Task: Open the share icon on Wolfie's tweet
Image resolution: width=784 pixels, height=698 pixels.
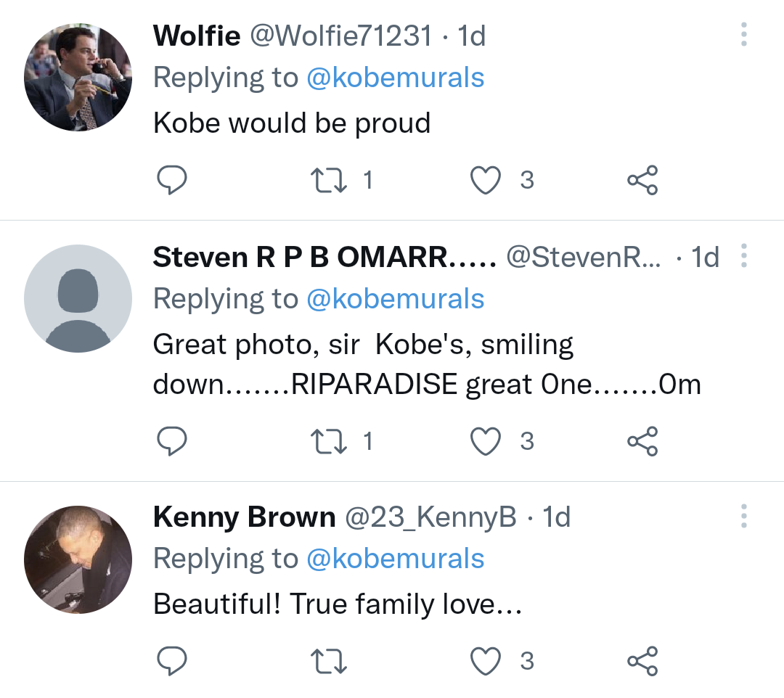Action: pos(642,180)
